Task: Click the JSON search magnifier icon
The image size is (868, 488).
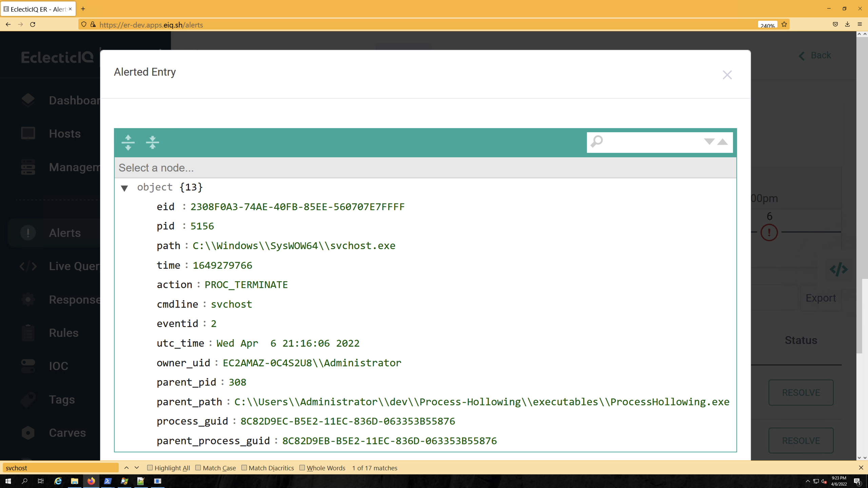Action: [x=597, y=142]
